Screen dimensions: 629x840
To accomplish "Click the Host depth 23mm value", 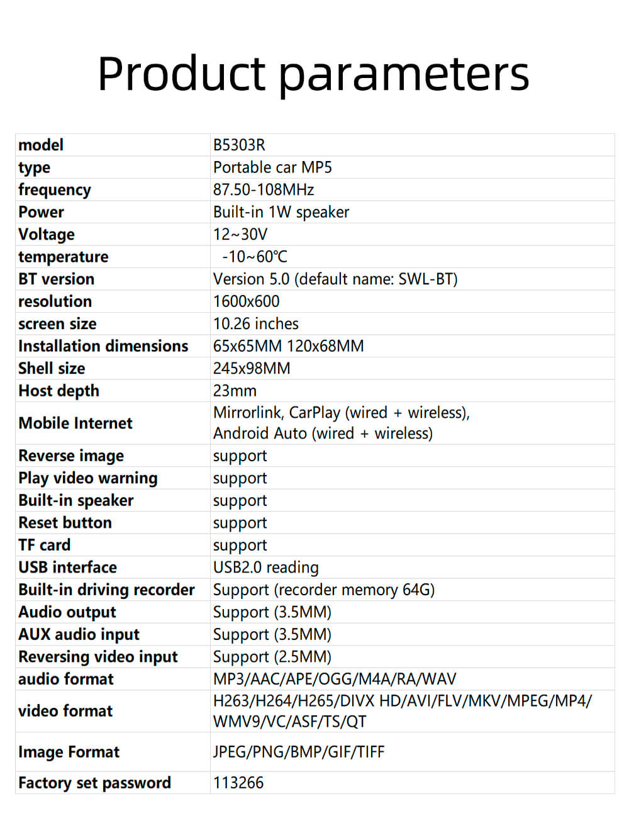I will pyautogui.click(x=235, y=391).
